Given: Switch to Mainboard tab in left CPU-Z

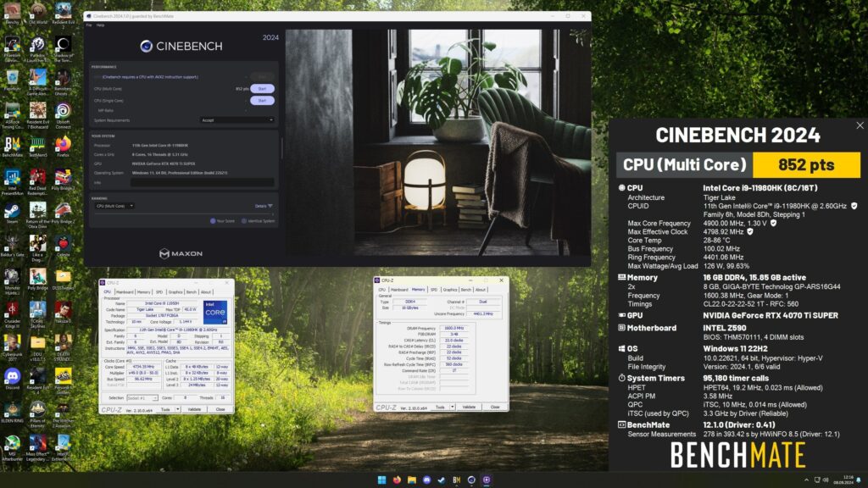Looking at the screenshot, I should 125,292.
